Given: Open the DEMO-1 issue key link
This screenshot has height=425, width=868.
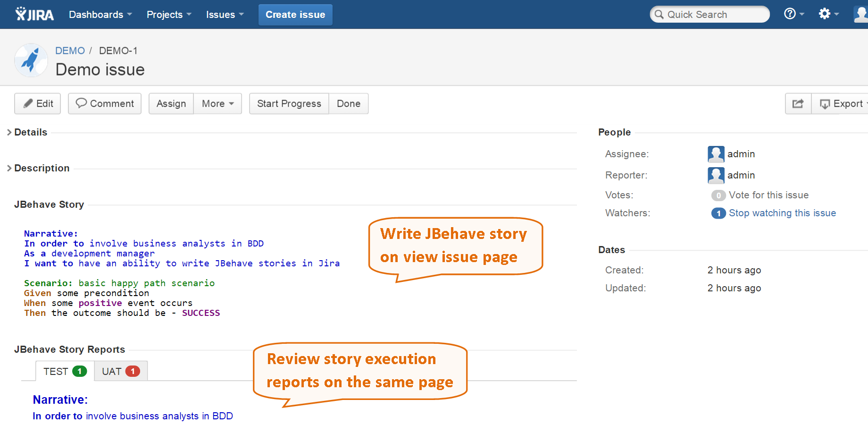Looking at the screenshot, I should pos(118,51).
